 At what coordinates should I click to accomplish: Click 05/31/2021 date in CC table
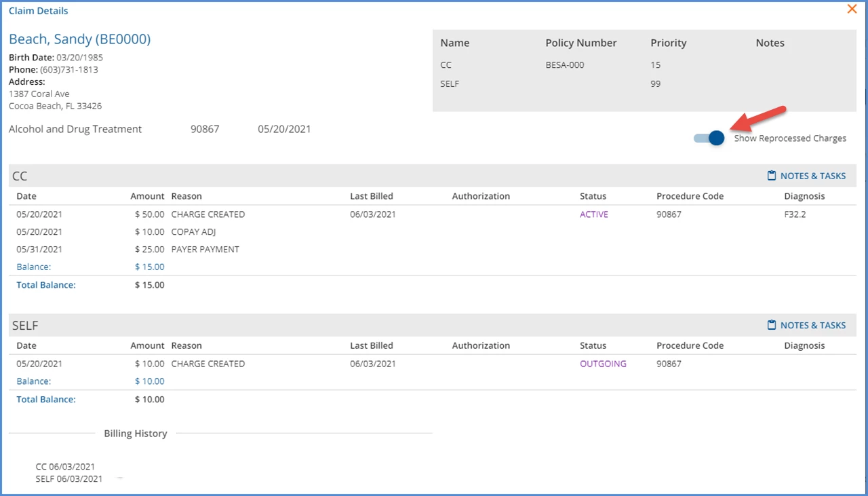(39, 250)
